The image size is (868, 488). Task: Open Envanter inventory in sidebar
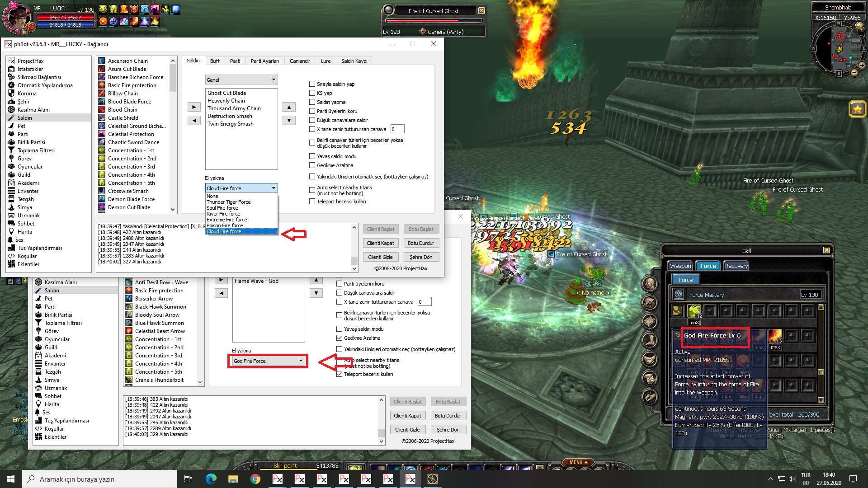(28, 191)
